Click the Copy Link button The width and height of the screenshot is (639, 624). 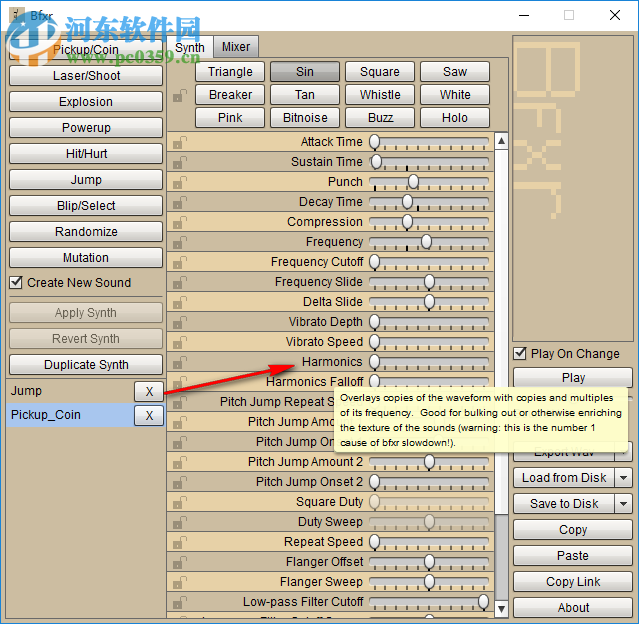(573, 582)
